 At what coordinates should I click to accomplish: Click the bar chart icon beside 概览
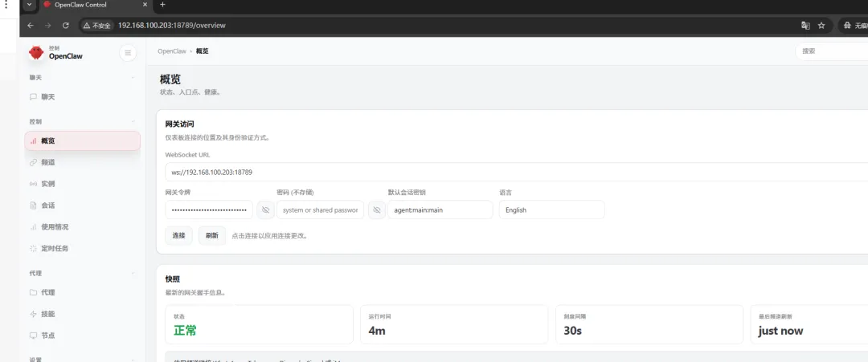[x=33, y=141]
